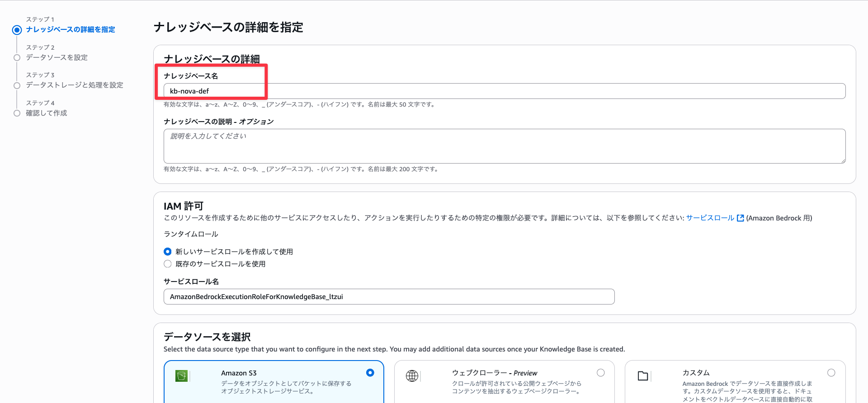Choose the Amazon S3 data source radio

(x=370, y=373)
